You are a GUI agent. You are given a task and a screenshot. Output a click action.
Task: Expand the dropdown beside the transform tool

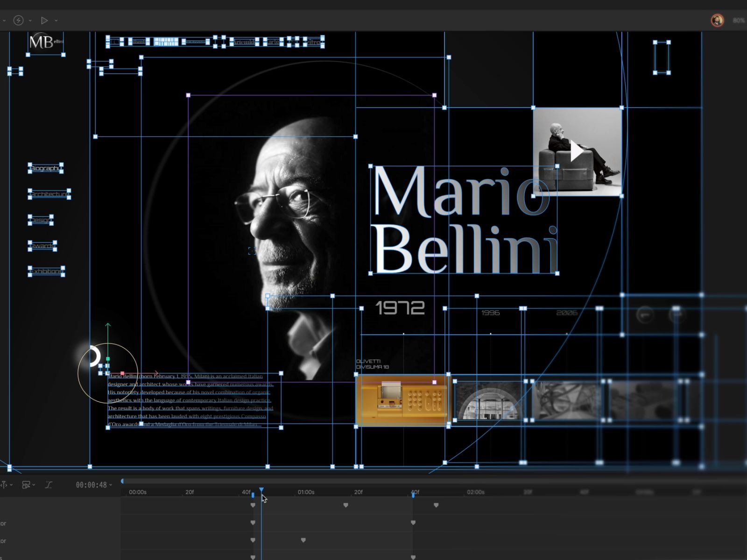tap(34, 485)
